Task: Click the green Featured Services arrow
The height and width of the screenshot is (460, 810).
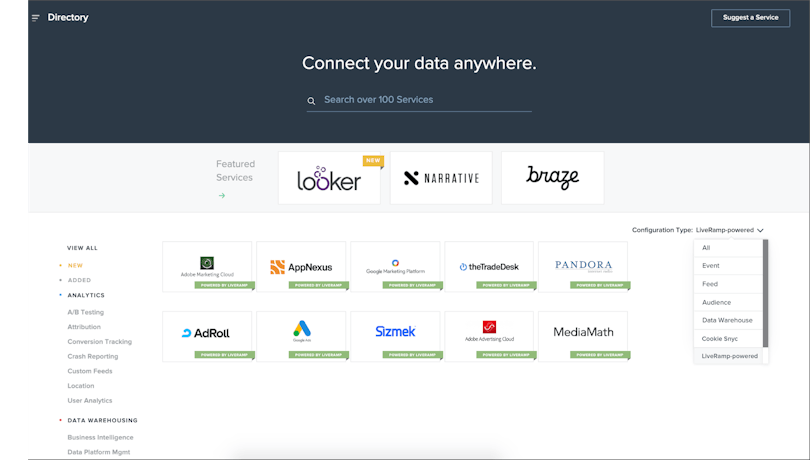Action: pos(222,195)
